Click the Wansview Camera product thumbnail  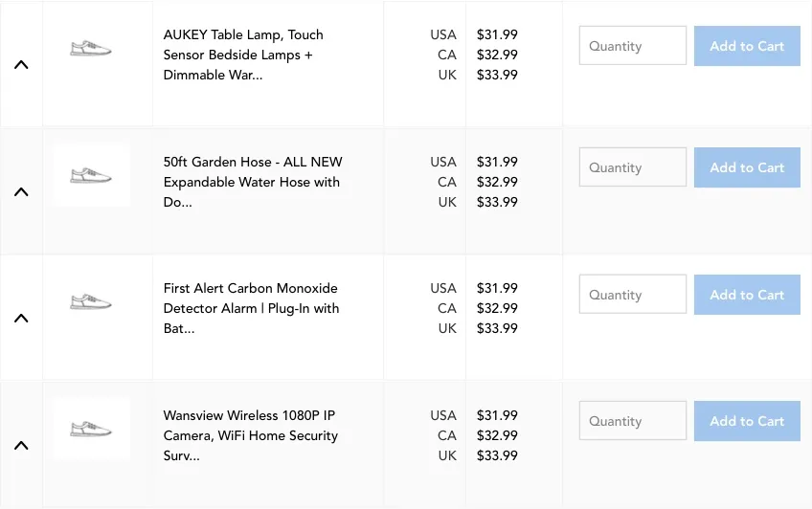(x=91, y=429)
